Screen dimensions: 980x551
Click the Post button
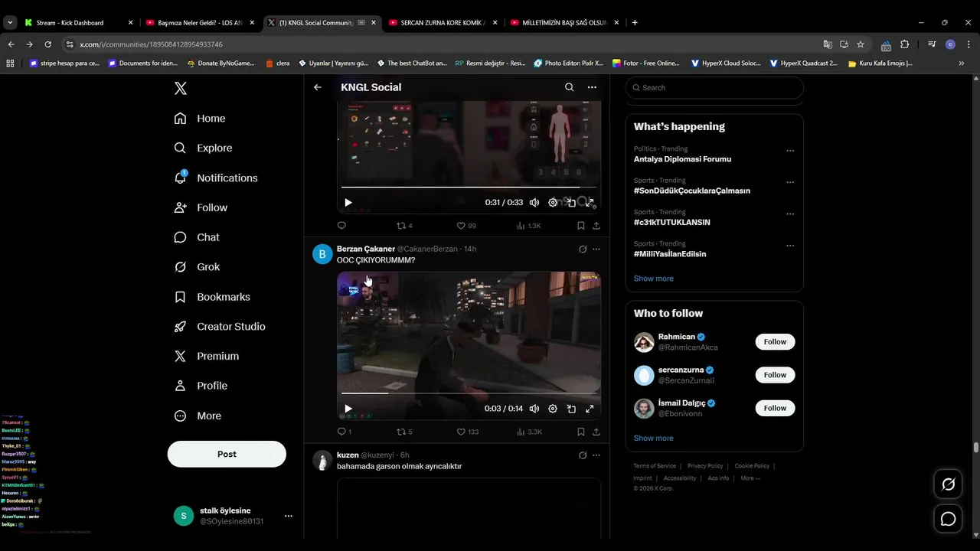point(227,454)
